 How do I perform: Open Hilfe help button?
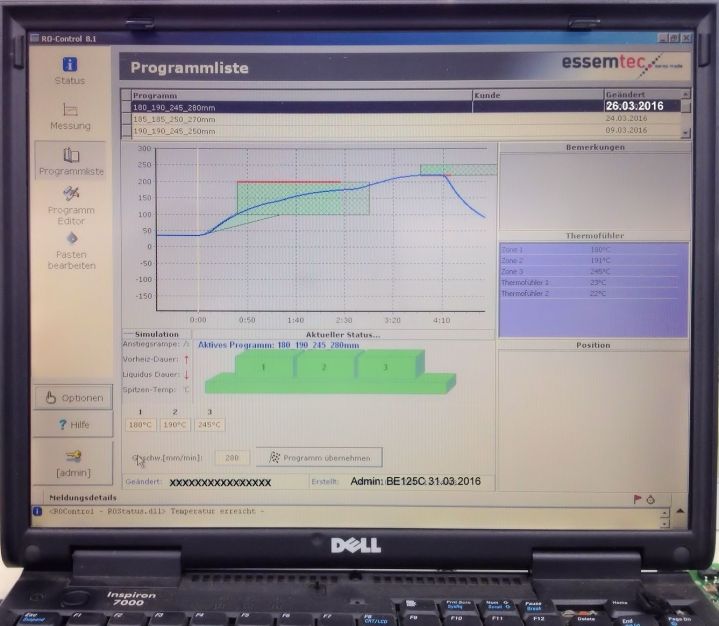[72, 424]
